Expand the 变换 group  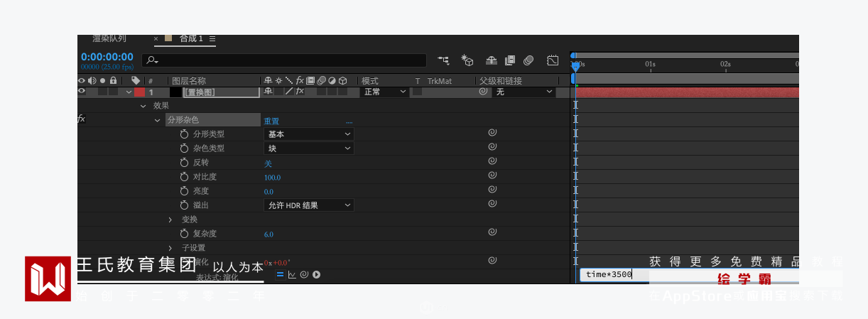pos(170,220)
